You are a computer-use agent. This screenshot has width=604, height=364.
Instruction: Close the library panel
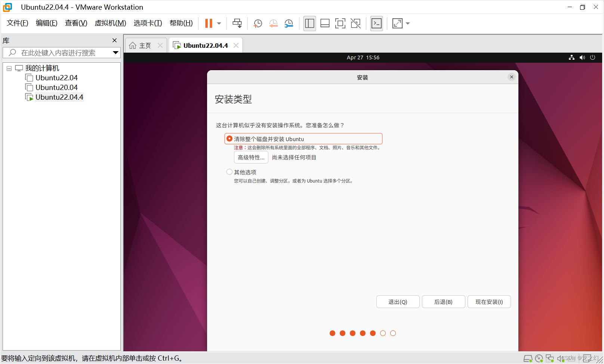[x=115, y=40]
